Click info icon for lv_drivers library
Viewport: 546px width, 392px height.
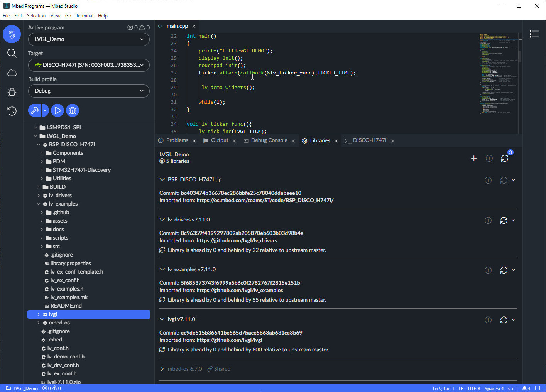coord(488,220)
